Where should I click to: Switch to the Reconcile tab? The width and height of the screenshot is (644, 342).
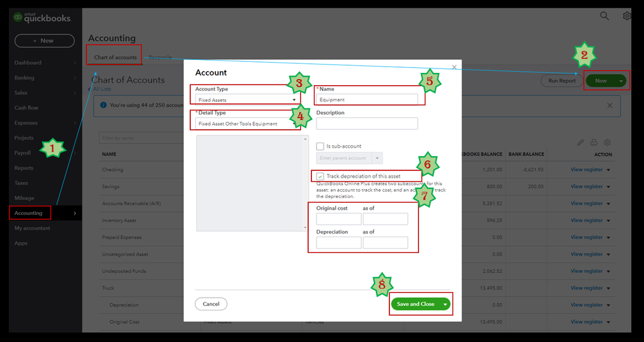tap(160, 57)
